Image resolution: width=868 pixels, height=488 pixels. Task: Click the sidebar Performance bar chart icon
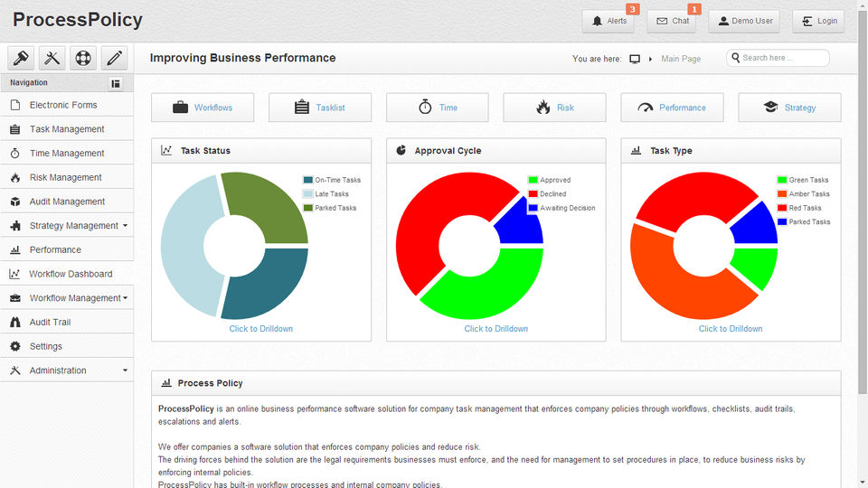coord(15,249)
